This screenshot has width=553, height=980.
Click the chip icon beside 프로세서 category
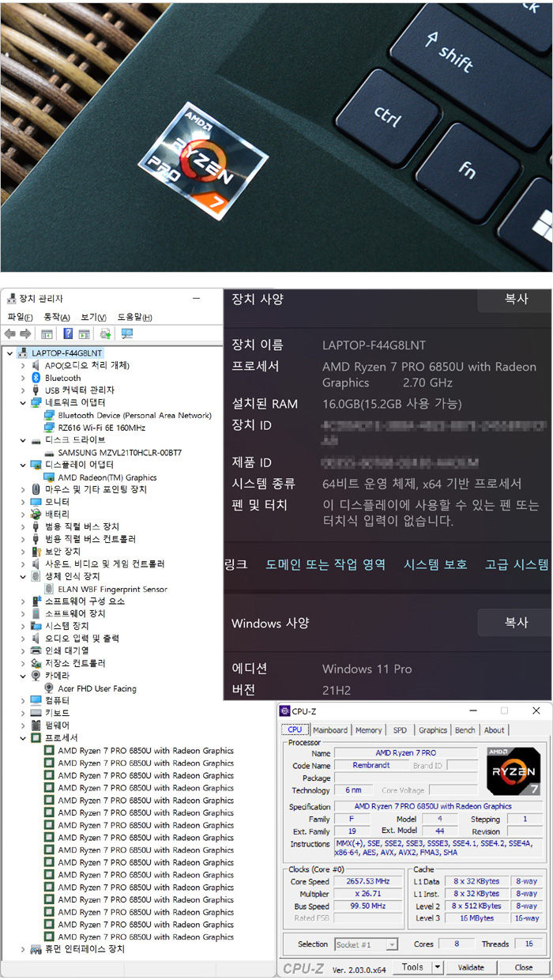tap(36, 738)
